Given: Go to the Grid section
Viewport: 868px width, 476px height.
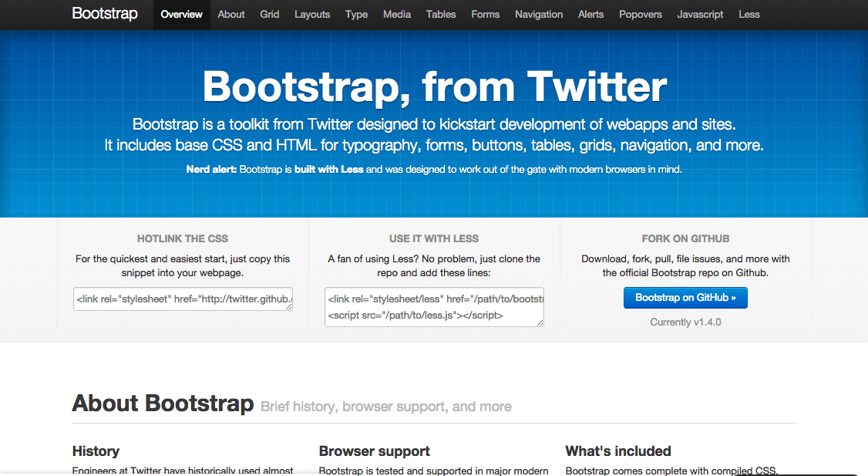Looking at the screenshot, I should click(270, 15).
